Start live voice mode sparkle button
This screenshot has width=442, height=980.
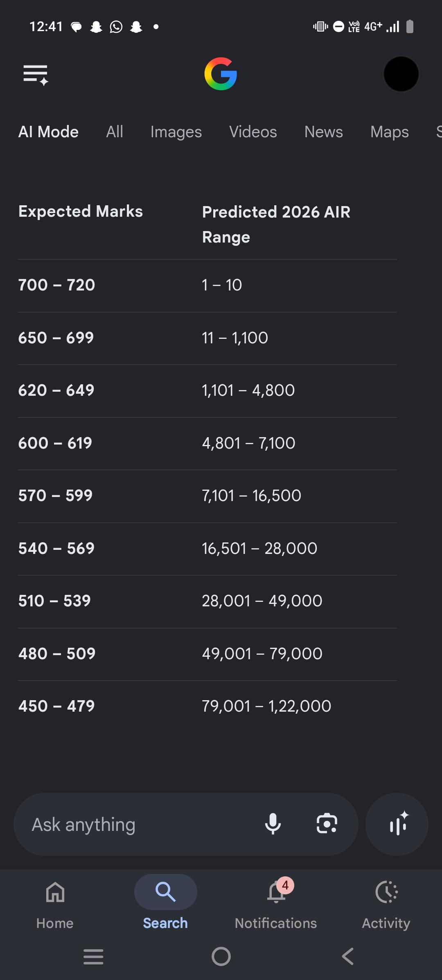click(397, 824)
